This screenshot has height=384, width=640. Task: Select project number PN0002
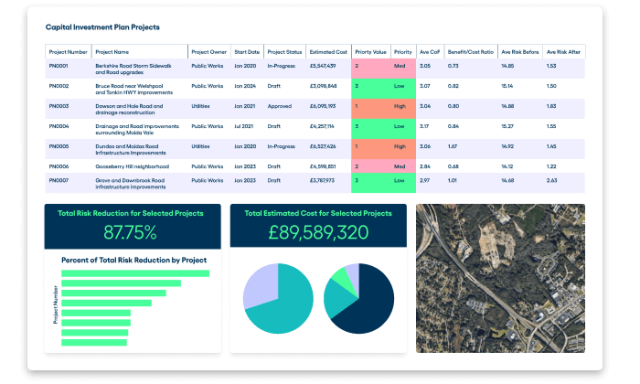click(x=59, y=86)
